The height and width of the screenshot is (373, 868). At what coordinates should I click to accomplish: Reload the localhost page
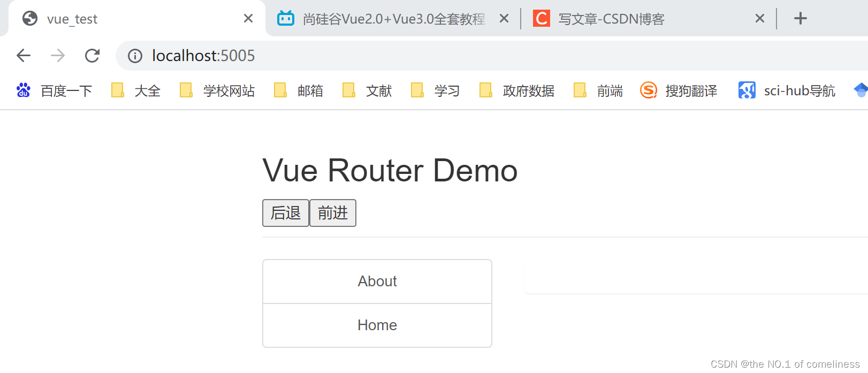click(92, 55)
